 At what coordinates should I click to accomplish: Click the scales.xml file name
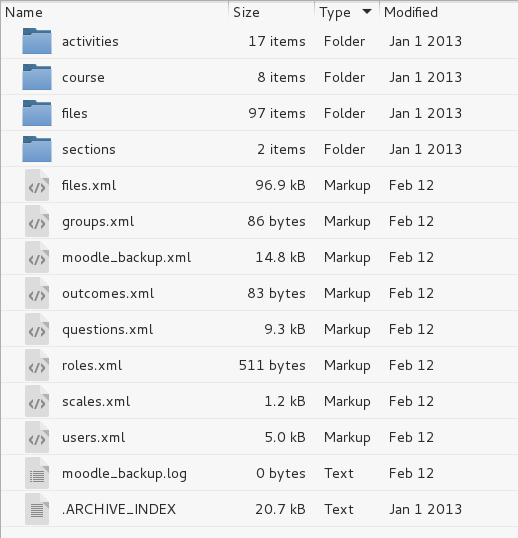point(96,401)
